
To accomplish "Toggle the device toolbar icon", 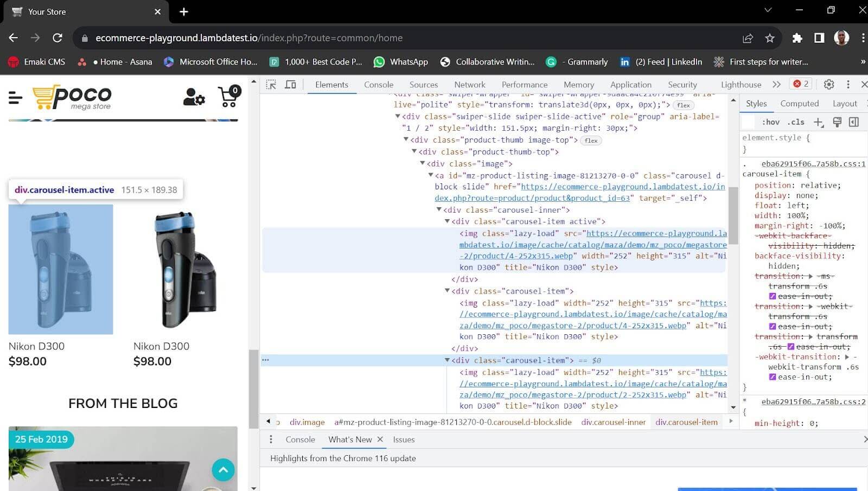I will (x=290, y=85).
